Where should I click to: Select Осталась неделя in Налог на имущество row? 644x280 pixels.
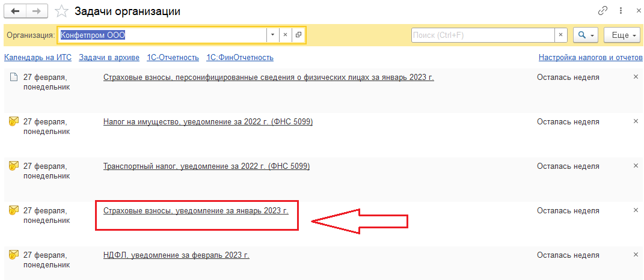point(568,121)
